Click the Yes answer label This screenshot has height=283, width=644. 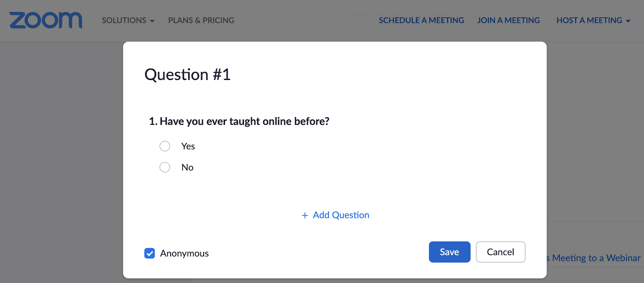coord(188,146)
